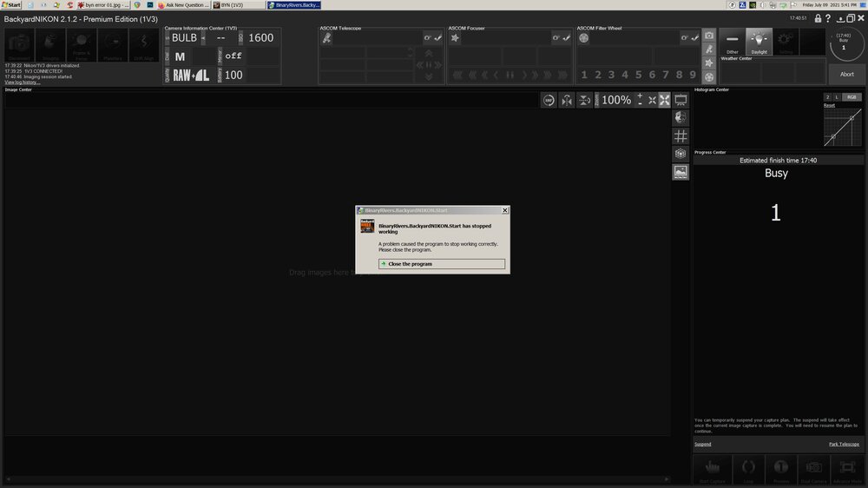Click the ASCOM Filter Wheel icon
The width and height of the screenshot is (868, 488).
(x=583, y=37)
